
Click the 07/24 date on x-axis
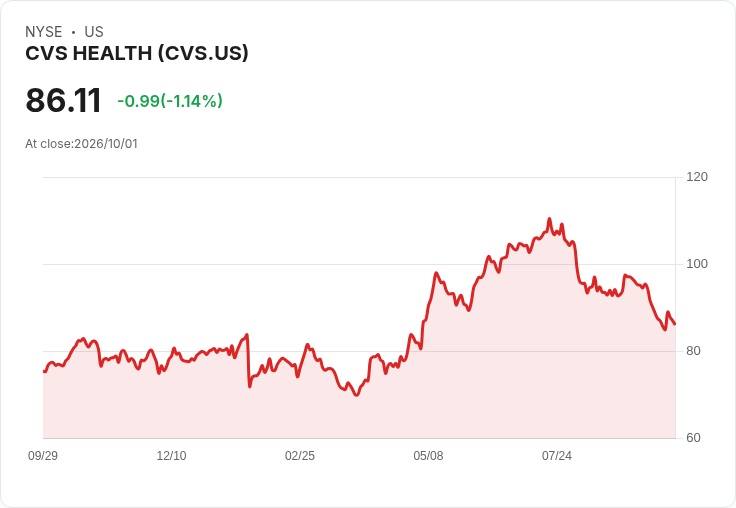557,455
